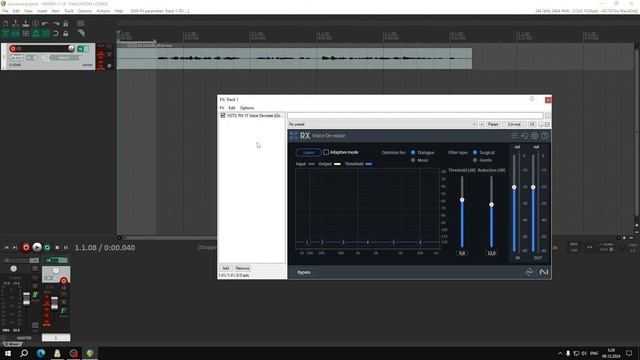Screen dimensions: 640x360
Task: Toggle the repeat button in transport
Action: (47, 247)
